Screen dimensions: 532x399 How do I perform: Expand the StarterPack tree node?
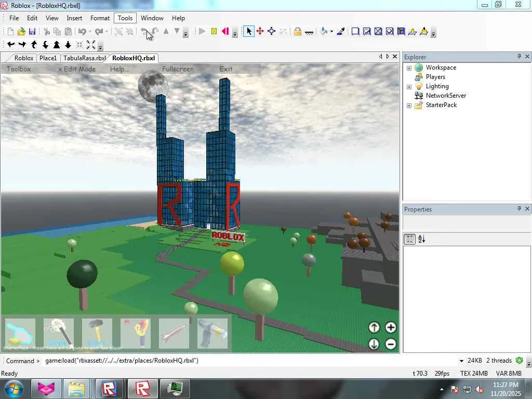coord(409,105)
